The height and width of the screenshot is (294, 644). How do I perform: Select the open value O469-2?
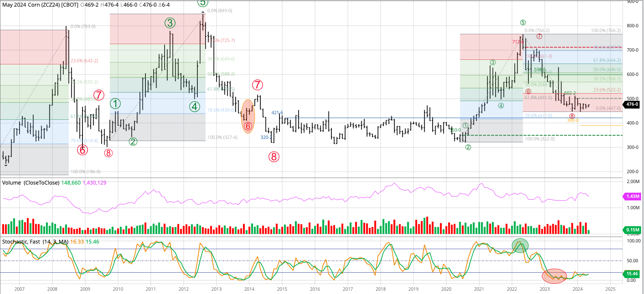[x=90, y=5]
